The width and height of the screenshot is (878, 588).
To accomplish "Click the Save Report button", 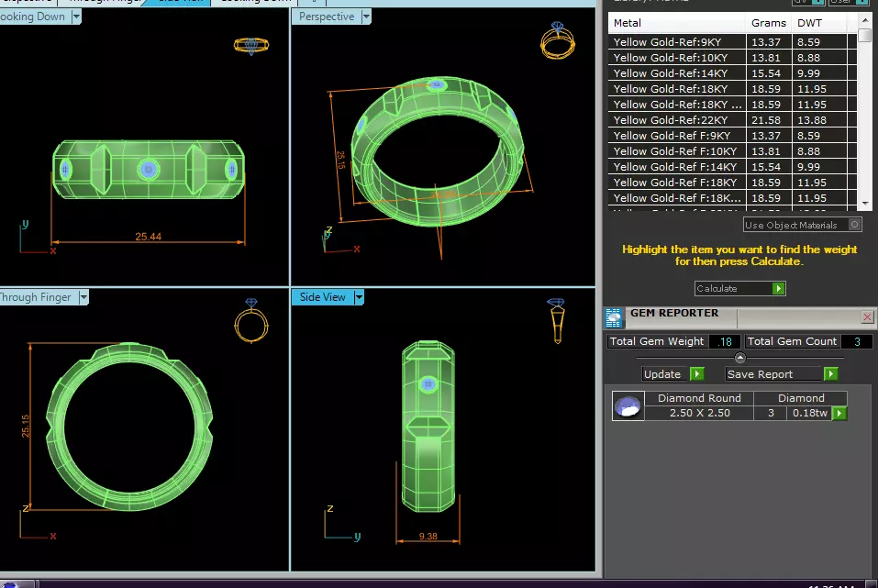I will tap(781, 374).
